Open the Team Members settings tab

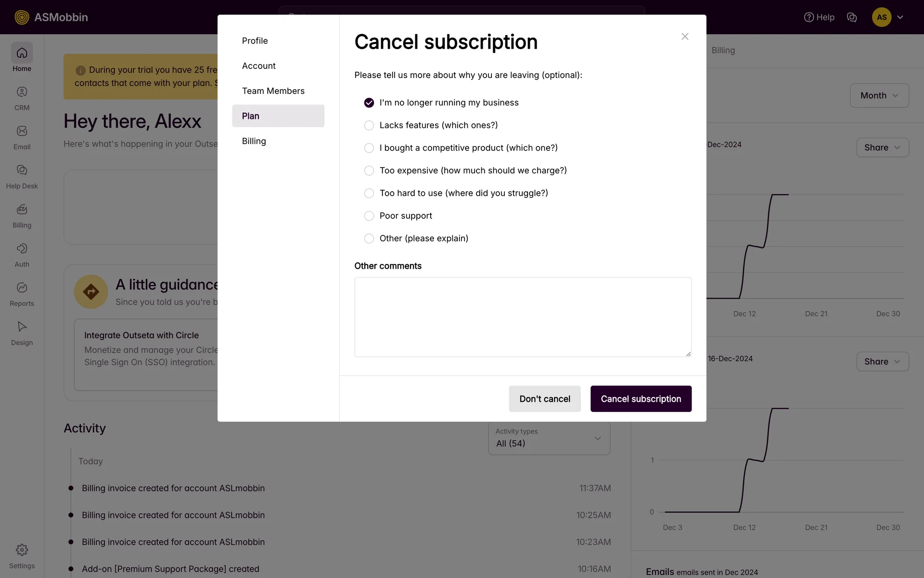(273, 91)
